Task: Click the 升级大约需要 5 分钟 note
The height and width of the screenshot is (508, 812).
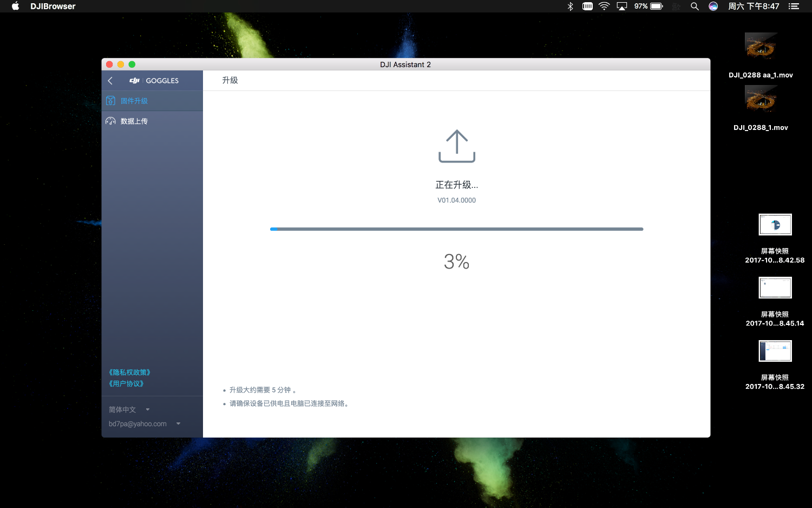Action: pos(263,390)
